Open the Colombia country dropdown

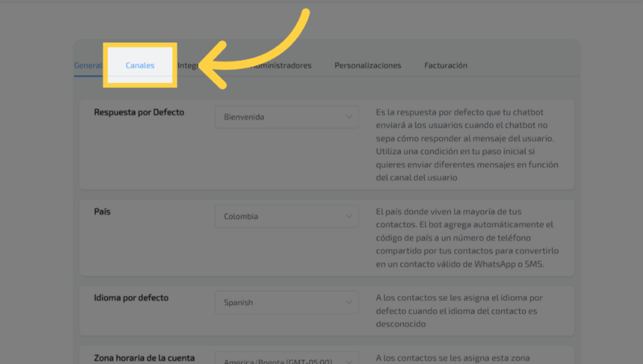click(x=286, y=217)
